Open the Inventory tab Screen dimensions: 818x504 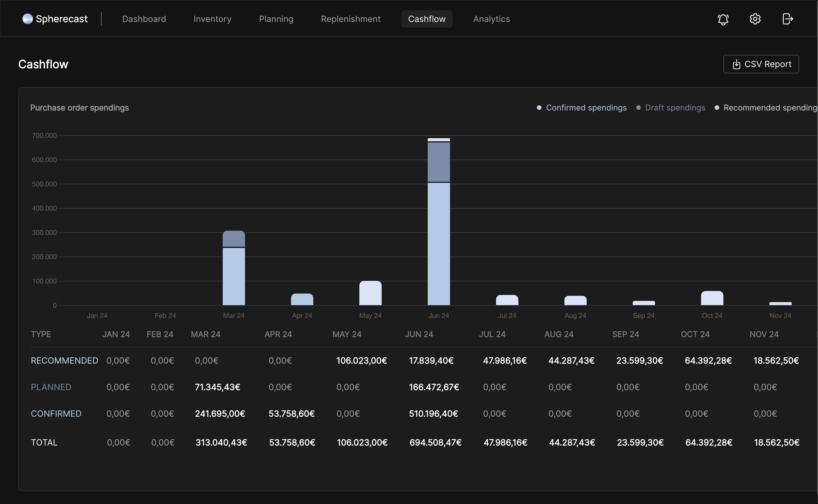(x=212, y=19)
